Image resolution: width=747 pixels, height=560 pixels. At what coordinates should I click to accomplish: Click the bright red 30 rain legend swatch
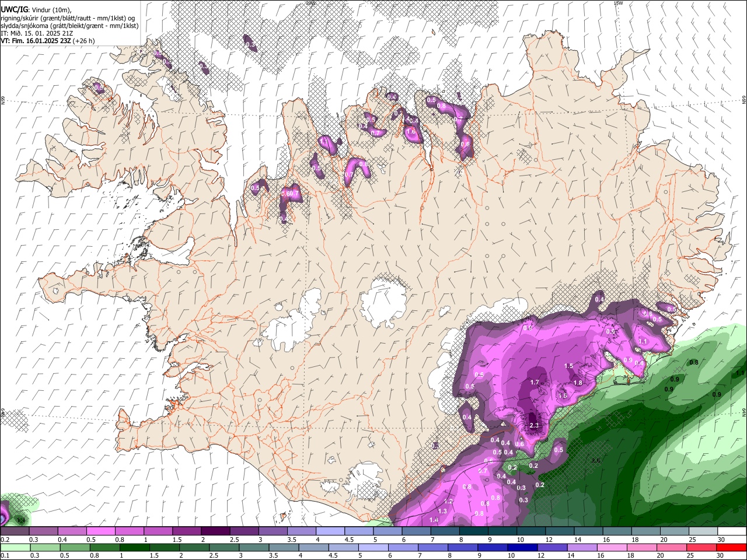pyautogui.click(x=732, y=547)
